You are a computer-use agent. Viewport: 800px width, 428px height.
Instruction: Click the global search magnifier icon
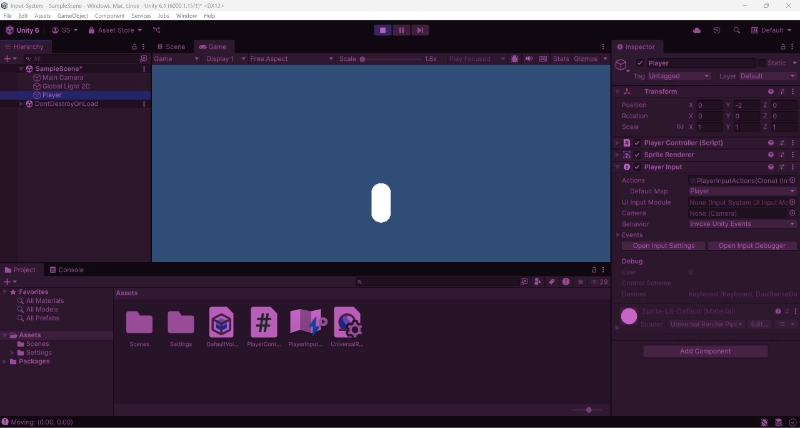[737, 30]
